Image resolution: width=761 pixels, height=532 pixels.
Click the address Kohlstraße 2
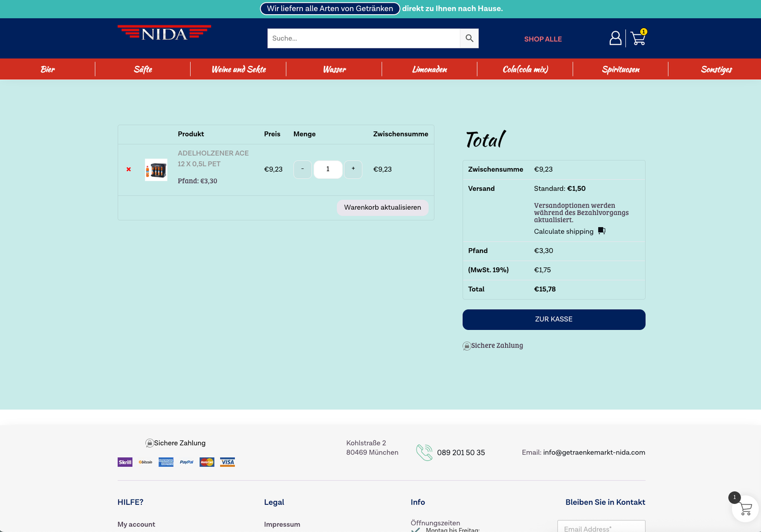[366, 443]
